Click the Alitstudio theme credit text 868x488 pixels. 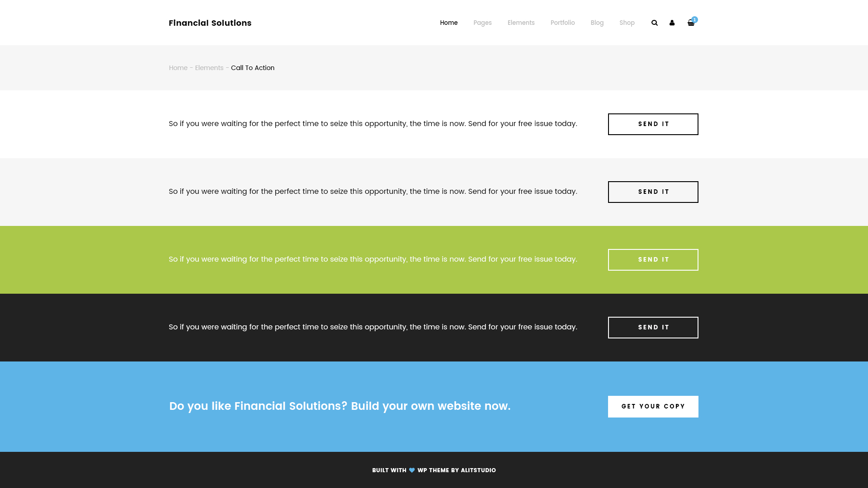pos(478,470)
